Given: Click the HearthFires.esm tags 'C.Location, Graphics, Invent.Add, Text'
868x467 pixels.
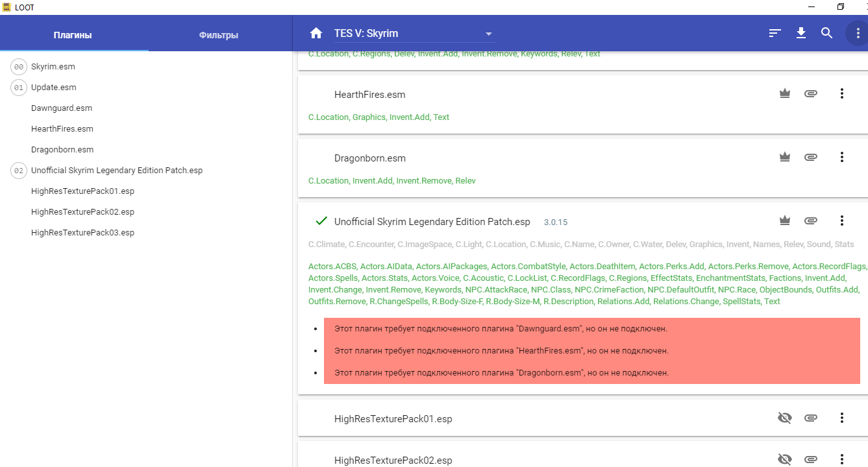Looking at the screenshot, I should click(379, 117).
